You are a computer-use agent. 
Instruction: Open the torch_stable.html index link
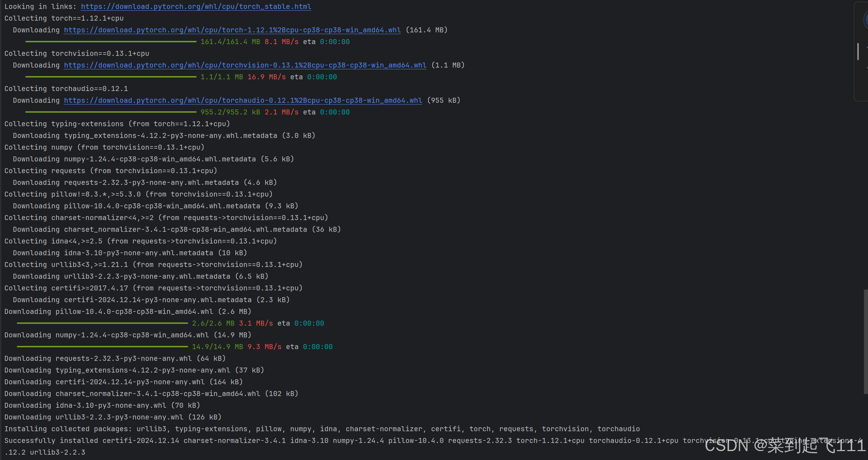(x=196, y=6)
